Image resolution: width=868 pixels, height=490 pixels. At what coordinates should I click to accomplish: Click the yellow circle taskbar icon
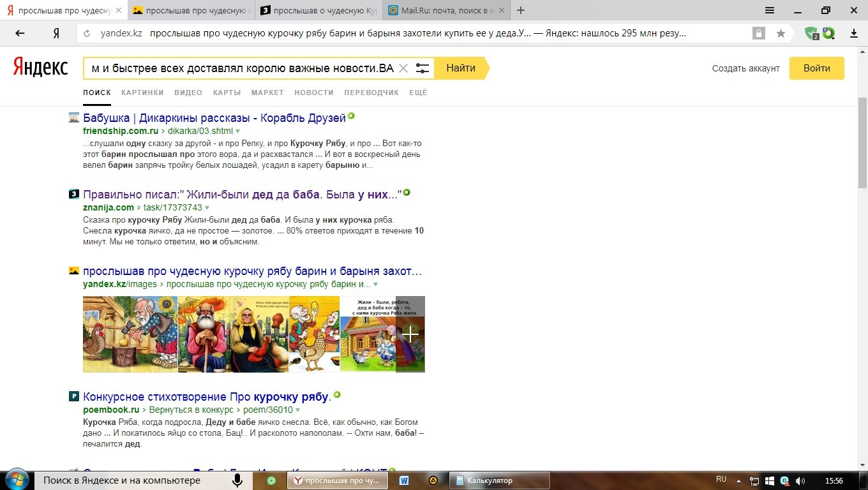(x=433, y=480)
